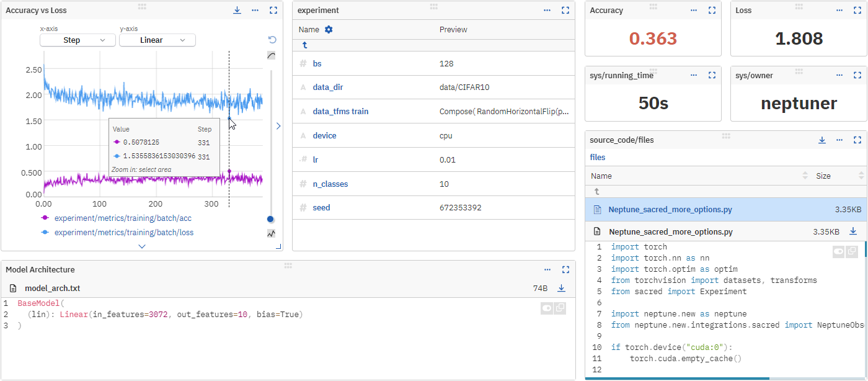Screen dimensions: 868x381
Task: Open column settings gear beside Name header
Action: [328, 29]
